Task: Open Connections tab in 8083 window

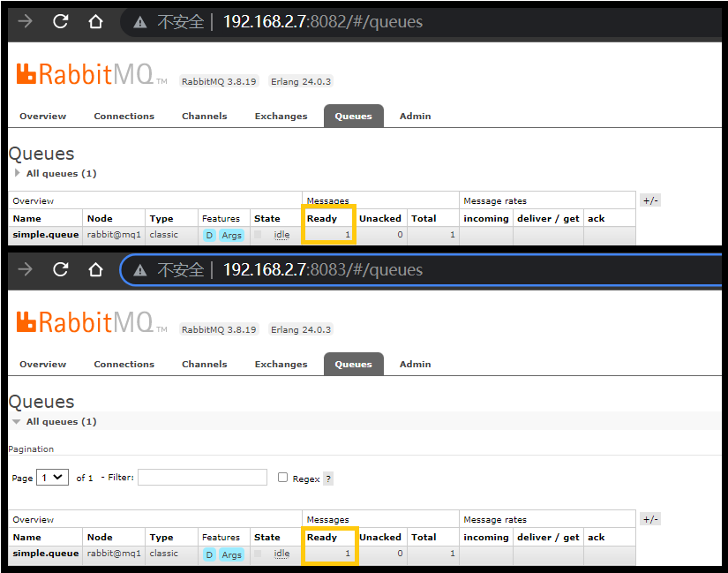Action: (x=124, y=365)
